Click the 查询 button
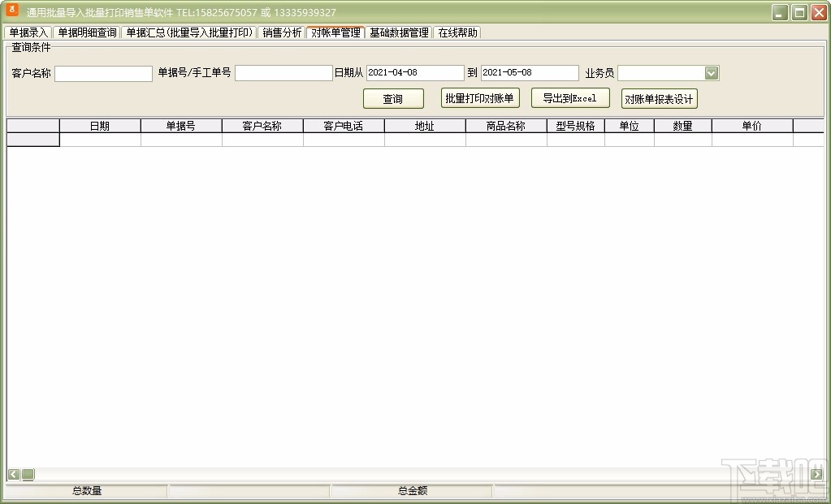 [x=392, y=98]
